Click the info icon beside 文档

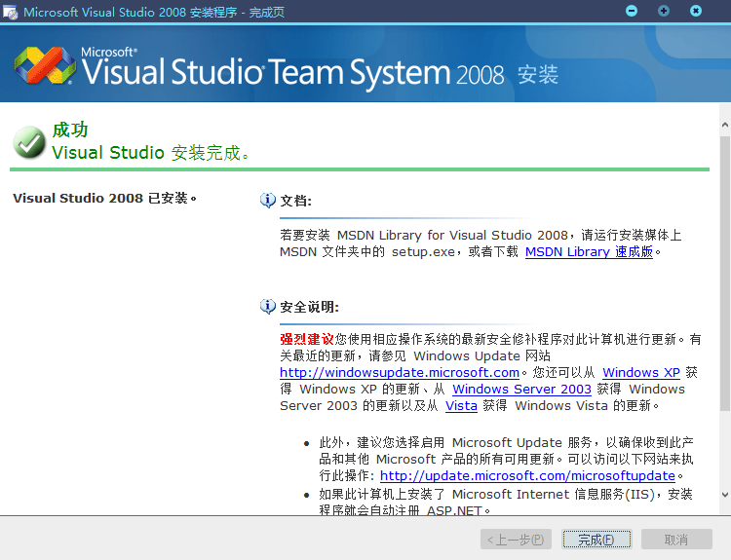pyautogui.click(x=268, y=201)
